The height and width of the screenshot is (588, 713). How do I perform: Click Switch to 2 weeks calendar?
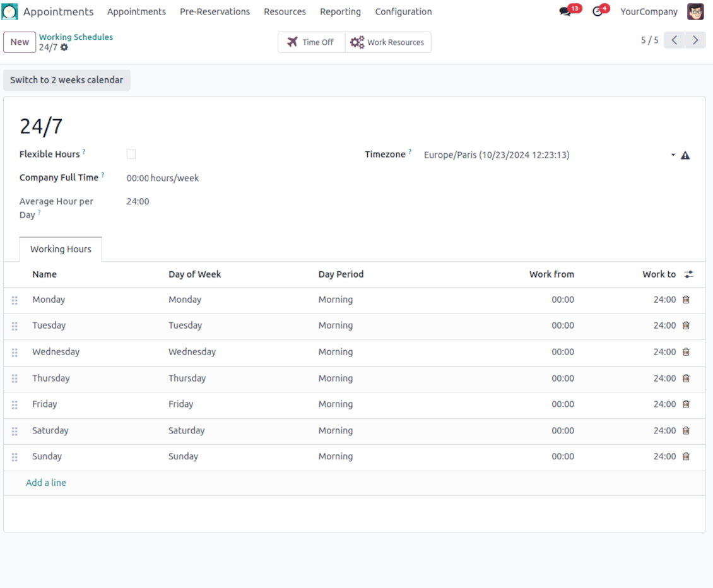coord(67,80)
